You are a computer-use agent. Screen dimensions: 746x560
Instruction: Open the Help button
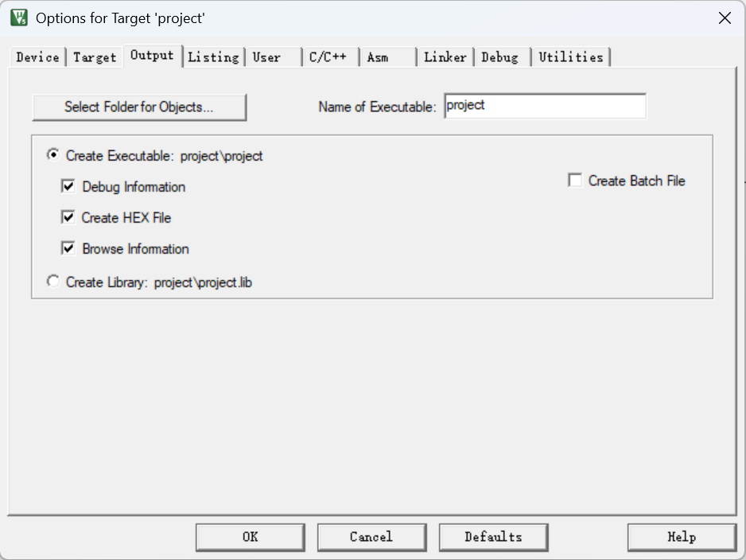click(682, 537)
